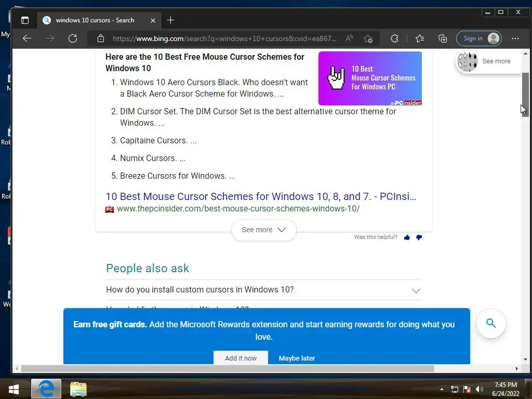Open the volume speaker tray icon
This screenshot has height=399, width=532.
coord(480,389)
